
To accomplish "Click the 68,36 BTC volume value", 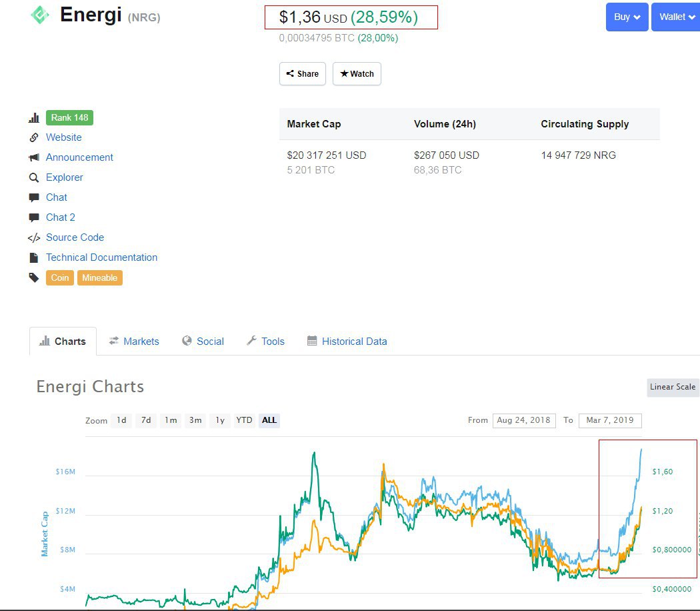I will [437, 170].
